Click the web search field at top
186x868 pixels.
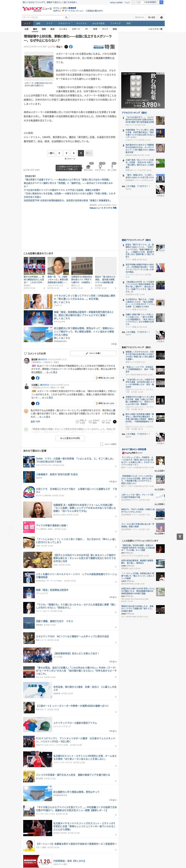click(145, 2)
